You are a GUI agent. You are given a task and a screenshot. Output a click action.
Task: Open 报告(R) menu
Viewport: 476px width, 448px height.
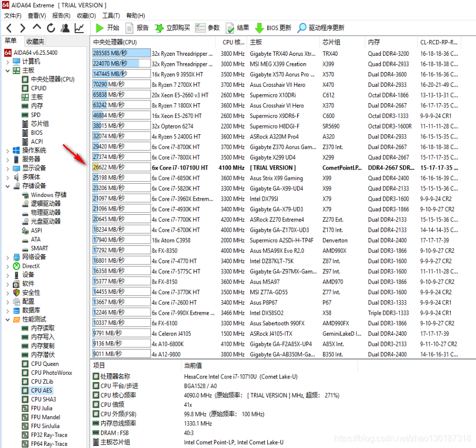(62, 15)
